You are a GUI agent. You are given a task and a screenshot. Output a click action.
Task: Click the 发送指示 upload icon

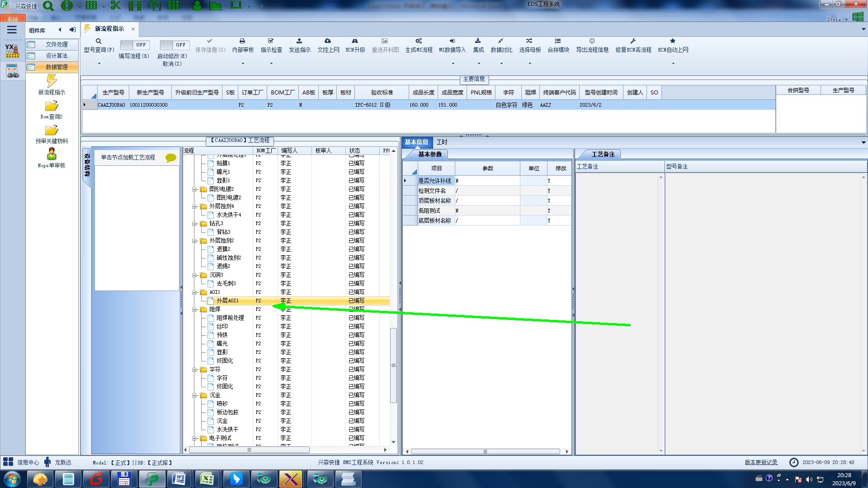(299, 41)
